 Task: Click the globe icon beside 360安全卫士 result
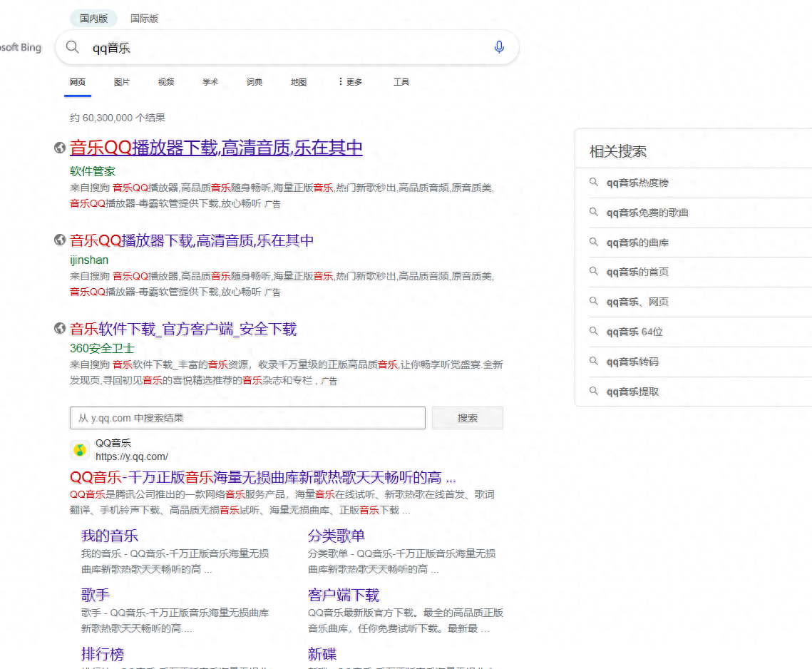[60, 328]
